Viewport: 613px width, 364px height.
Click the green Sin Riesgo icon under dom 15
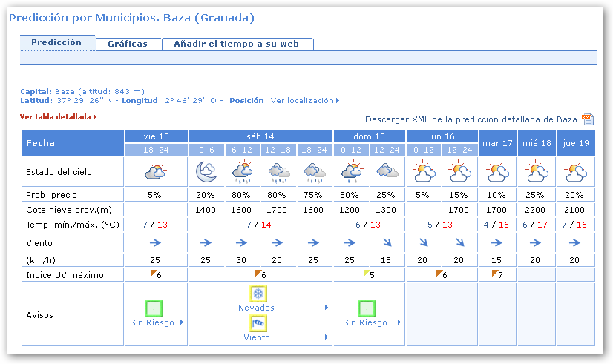pyautogui.click(x=367, y=308)
